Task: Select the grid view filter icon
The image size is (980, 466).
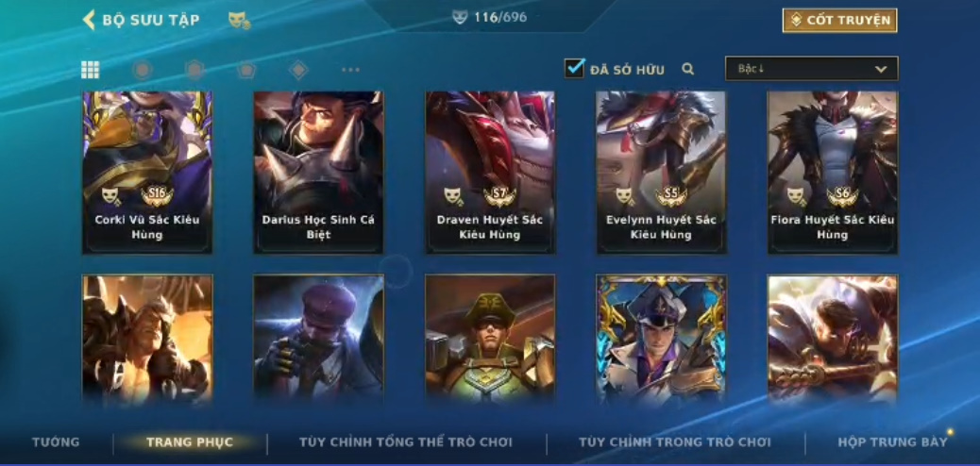Action: [90, 70]
